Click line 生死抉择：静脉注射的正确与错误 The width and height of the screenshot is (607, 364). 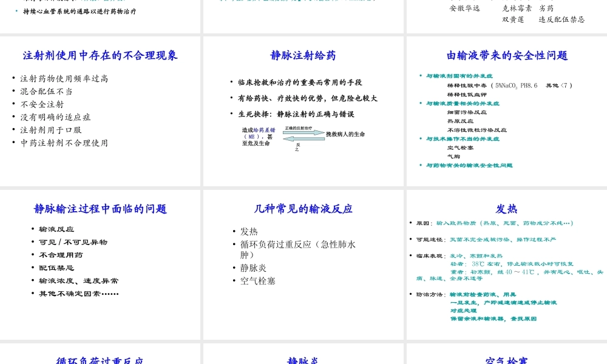(296, 114)
